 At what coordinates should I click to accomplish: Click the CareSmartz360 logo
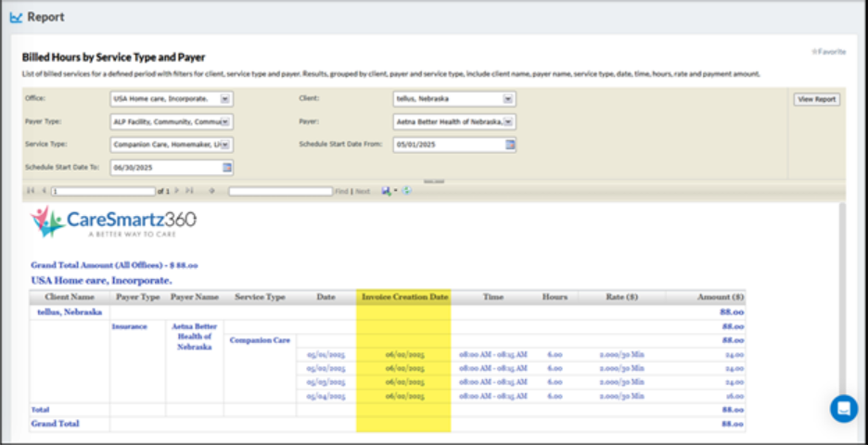click(113, 222)
